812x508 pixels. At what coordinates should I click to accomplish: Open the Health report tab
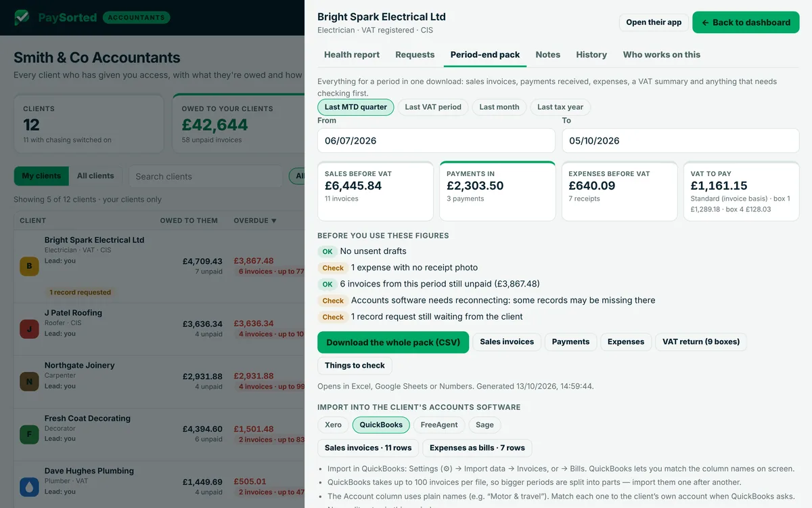pyautogui.click(x=352, y=55)
